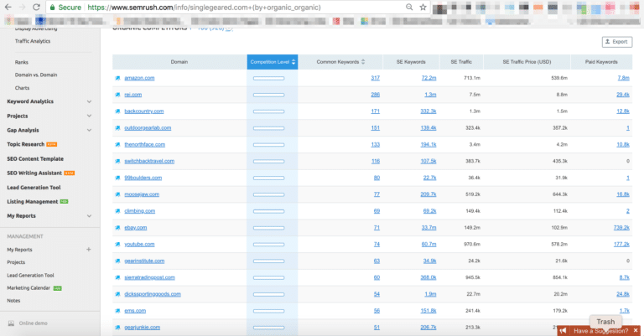
Task: Open Charts in sidebar
Action: (22, 88)
